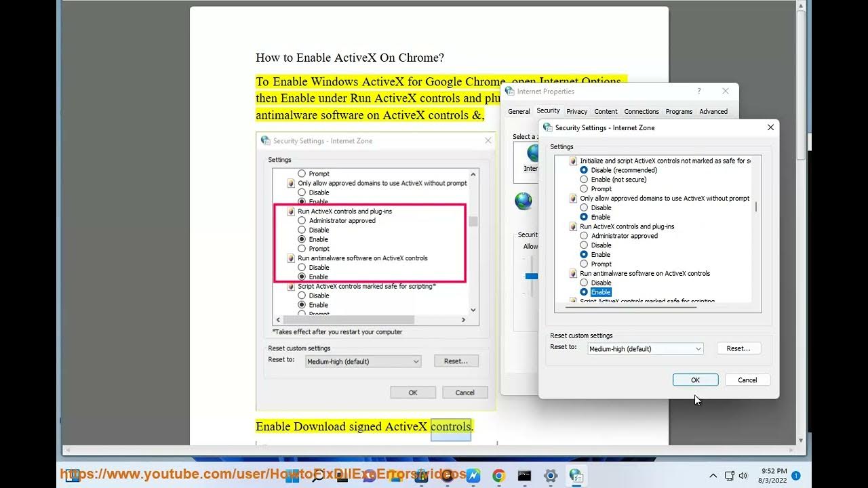This screenshot has height=488, width=868.
Task: Select Enable (not secure) radio option
Action: point(584,180)
